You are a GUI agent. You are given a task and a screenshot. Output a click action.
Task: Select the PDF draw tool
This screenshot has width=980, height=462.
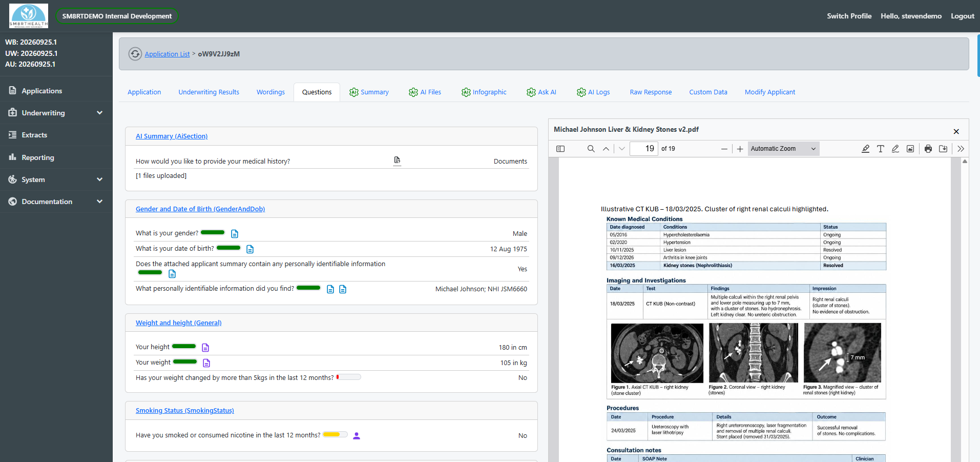(895, 149)
